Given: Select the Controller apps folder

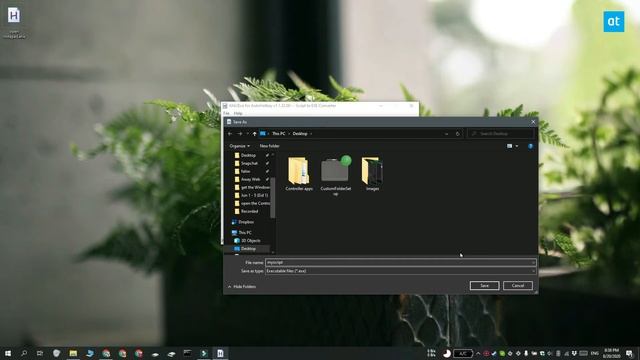Looking at the screenshot, I should (x=299, y=174).
